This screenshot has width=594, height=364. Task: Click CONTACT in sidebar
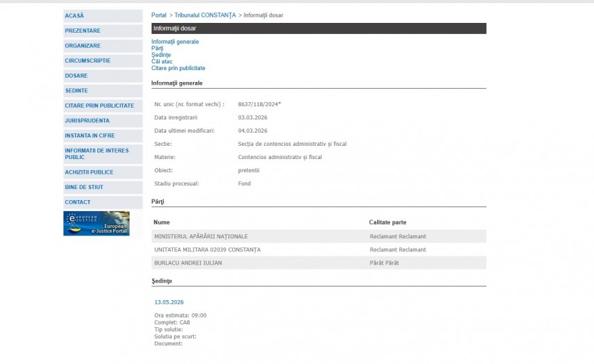78,202
